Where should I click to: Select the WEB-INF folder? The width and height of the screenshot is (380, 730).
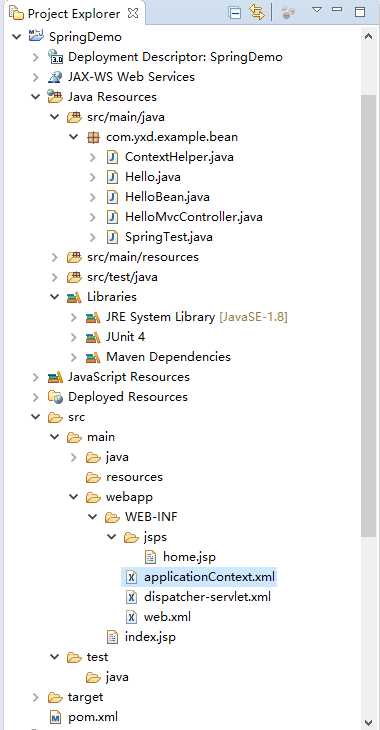tap(151, 517)
